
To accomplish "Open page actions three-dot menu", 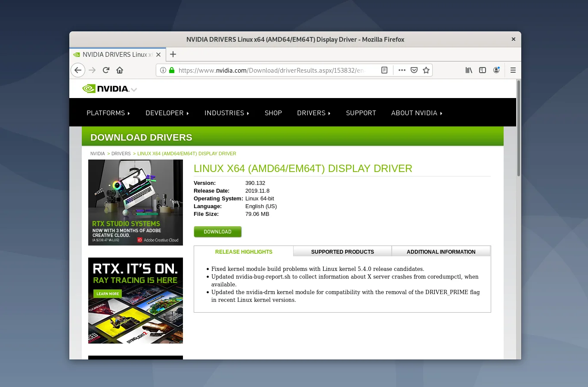I will [x=402, y=70].
